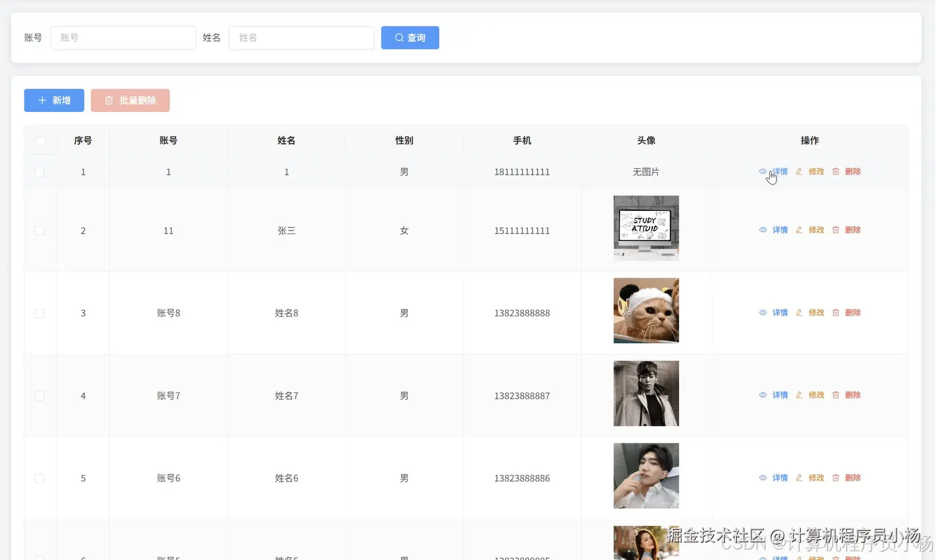Image resolution: width=936 pixels, height=560 pixels.
Task: Toggle the select-all checkbox in table header
Action: point(40,140)
